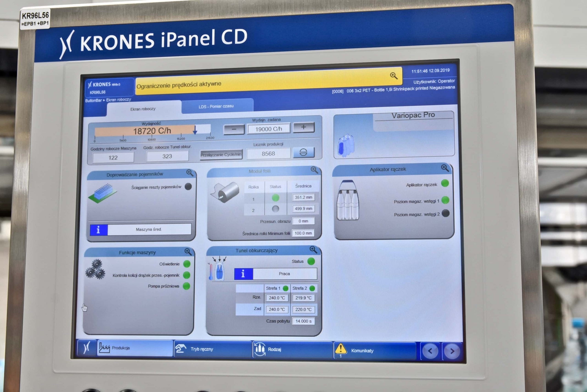Toggle Poziom magaz. wstęgi 2 indicator

445,214
